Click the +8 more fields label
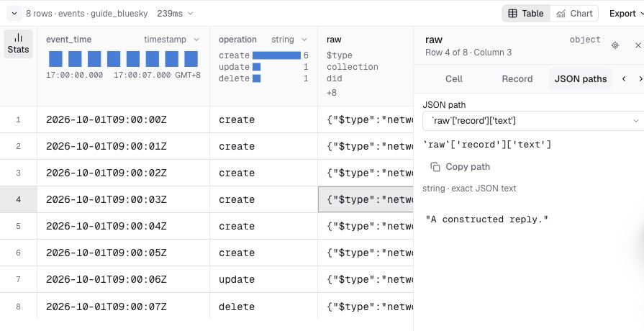This screenshot has width=644, height=331. tap(332, 93)
